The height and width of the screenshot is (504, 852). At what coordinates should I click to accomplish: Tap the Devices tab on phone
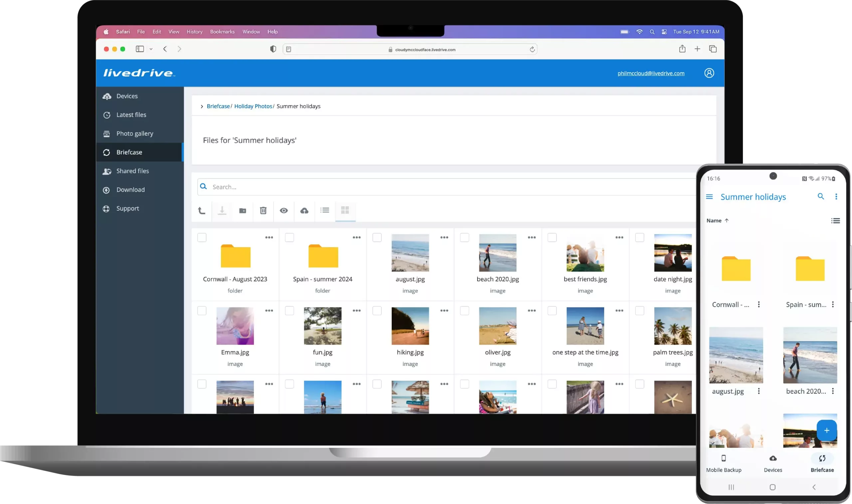coord(773,464)
